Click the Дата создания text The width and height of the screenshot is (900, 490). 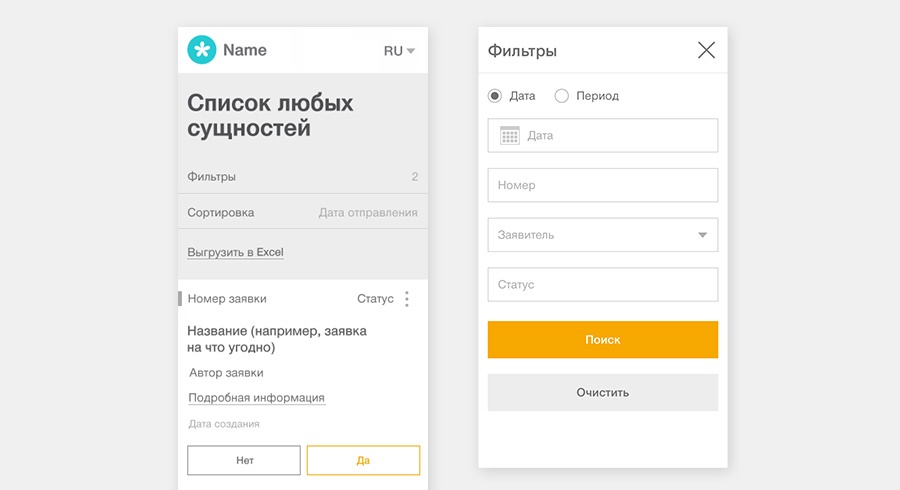click(x=224, y=424)
